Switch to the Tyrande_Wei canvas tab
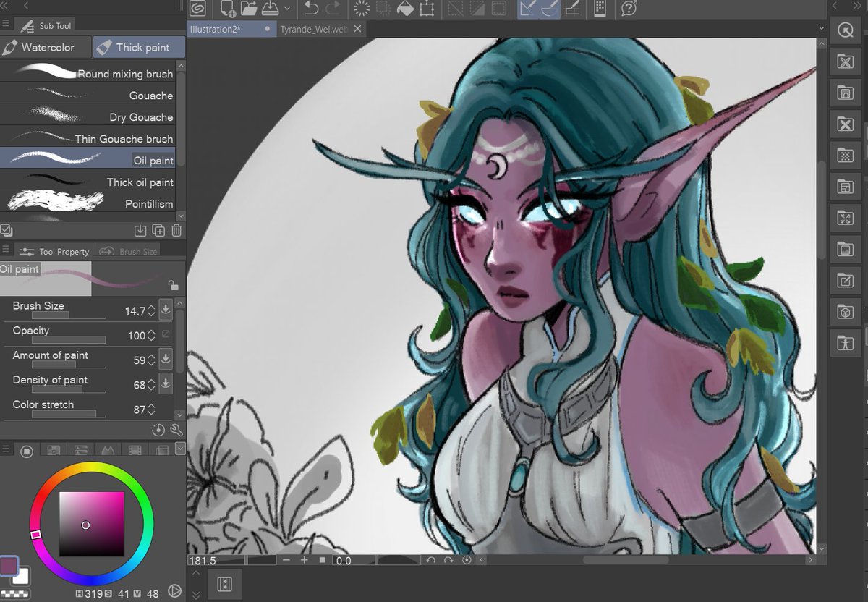 pos(314,30)
